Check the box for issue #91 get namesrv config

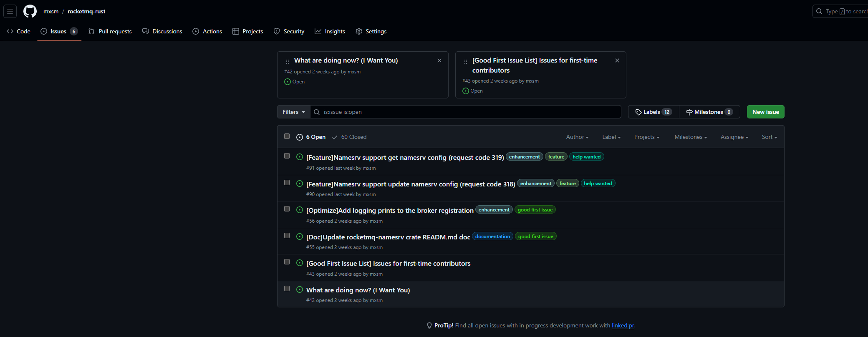click(287, 156)
